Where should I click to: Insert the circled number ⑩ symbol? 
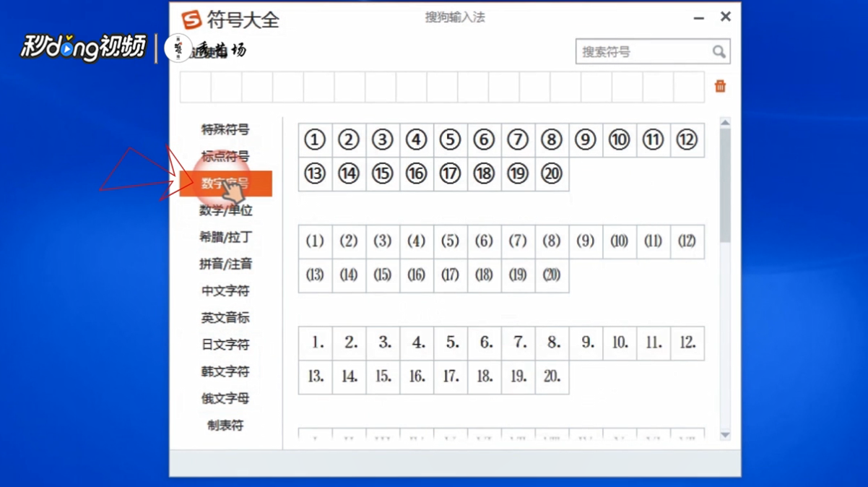pos(620,139)
